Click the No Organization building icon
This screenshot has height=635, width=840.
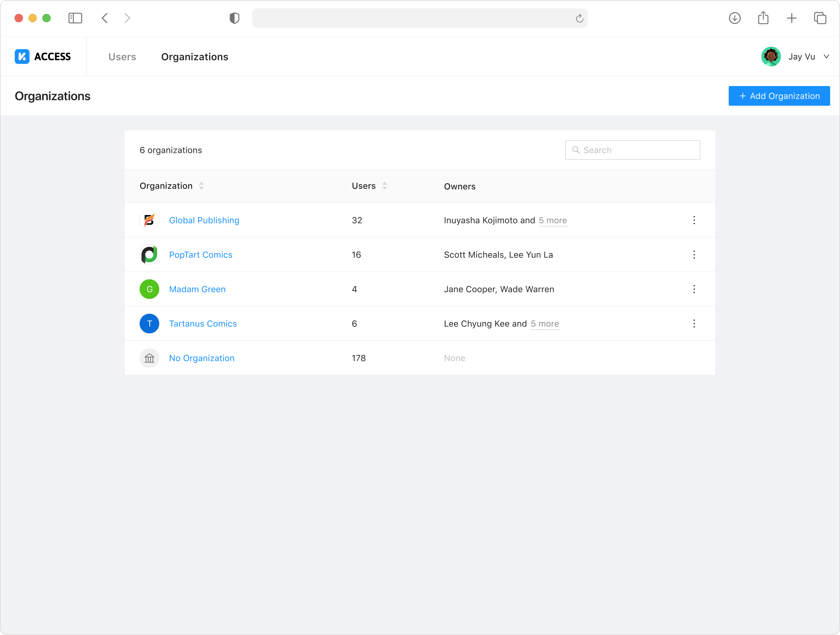pyautogui.click(x=149, y=358)
